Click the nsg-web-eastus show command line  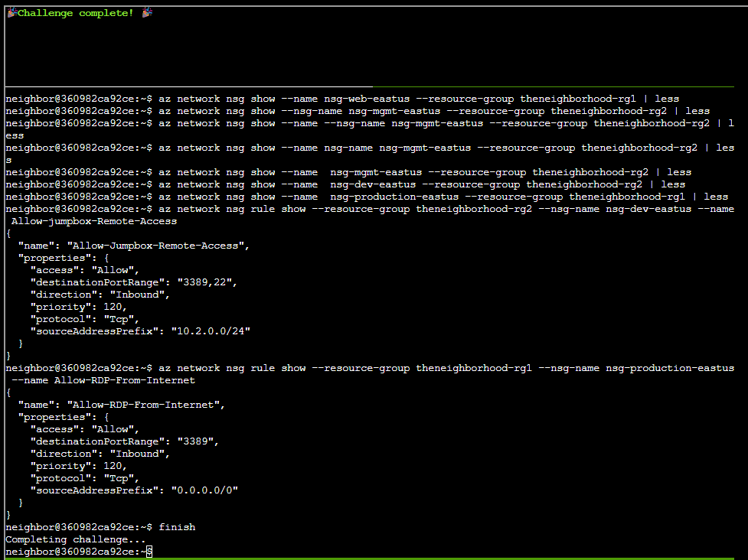click(x=342, y=99)
